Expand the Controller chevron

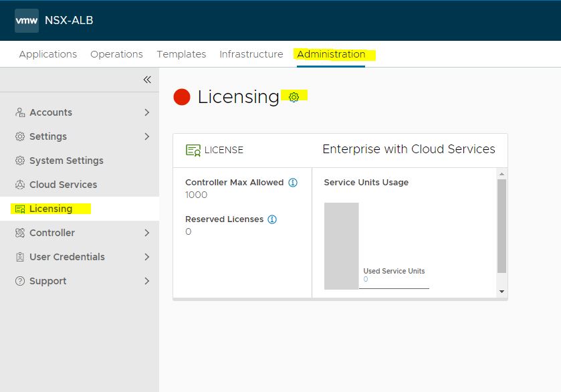[146, 233]
